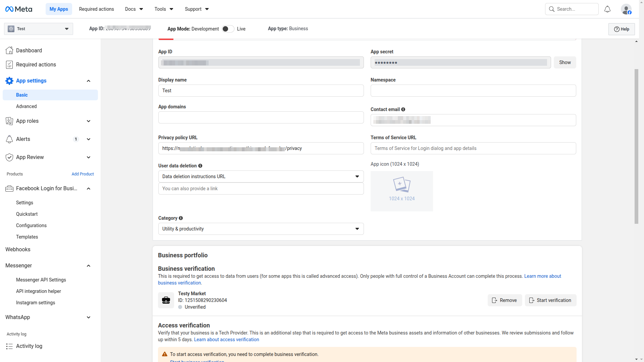The image size is (644, 362).
Task: Open Facebook Login Templates
Action: 27,237
